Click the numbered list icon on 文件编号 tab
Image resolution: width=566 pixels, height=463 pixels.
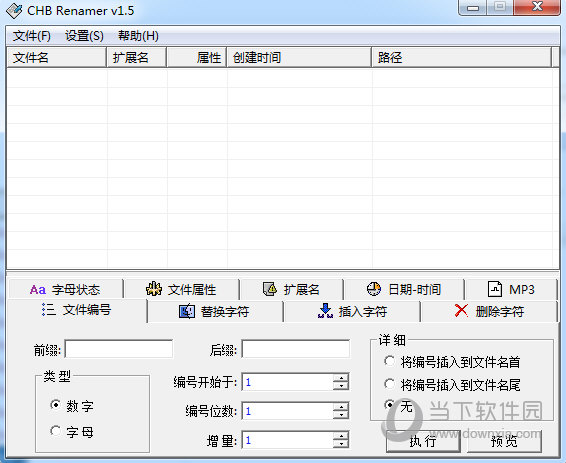49,310
